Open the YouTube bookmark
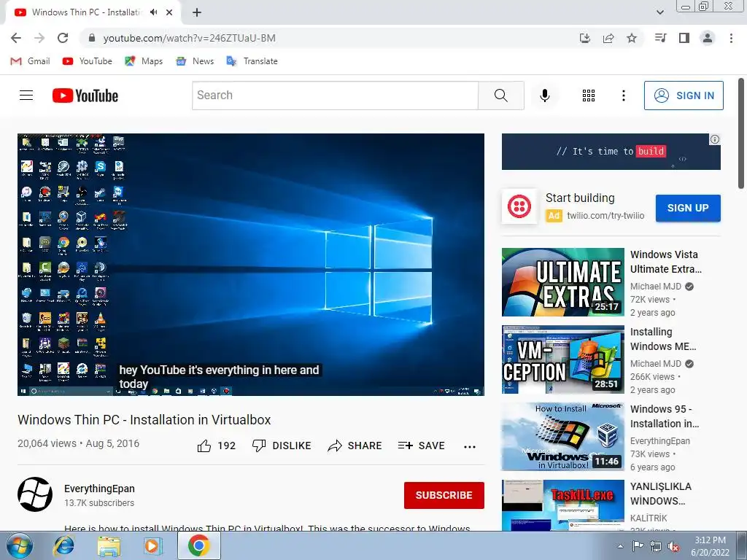 (x=88, y=61)
